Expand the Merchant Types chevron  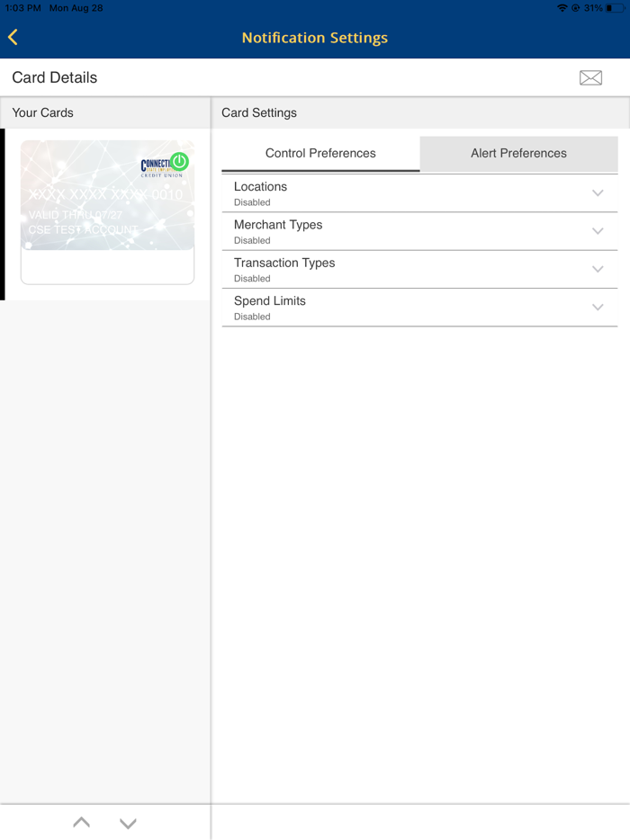[598, 231]
